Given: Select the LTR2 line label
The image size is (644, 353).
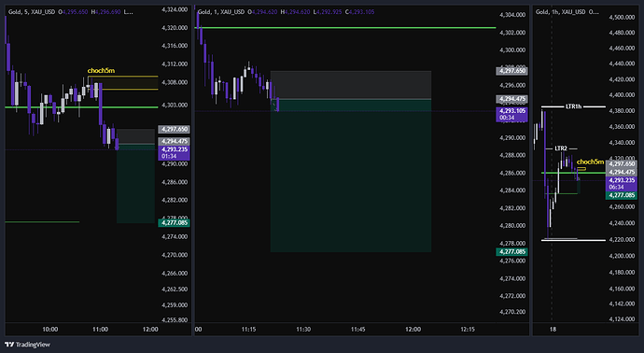Looking at the screenshot, I should pos(561,148).
